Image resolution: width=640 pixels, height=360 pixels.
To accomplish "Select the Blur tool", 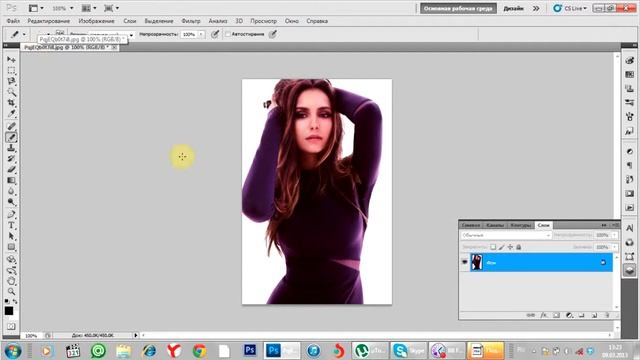I will pos(11,191).
